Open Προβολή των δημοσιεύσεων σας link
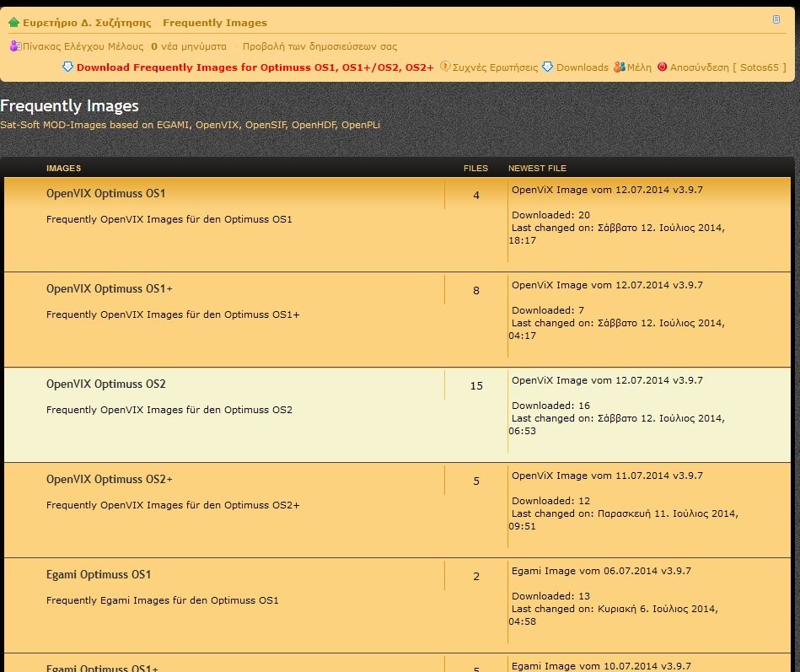Image resolution: width=800 pixels, height=672 pixels. (319, 46)
